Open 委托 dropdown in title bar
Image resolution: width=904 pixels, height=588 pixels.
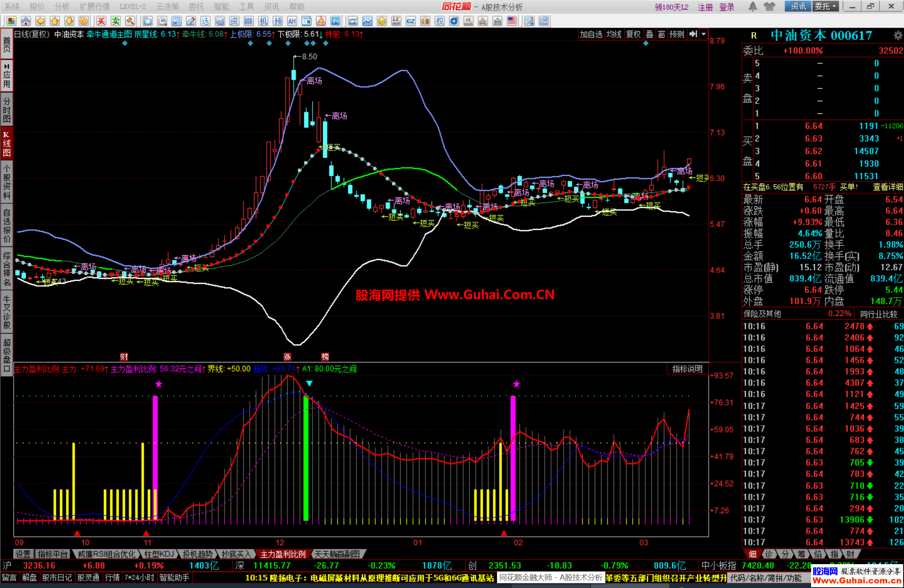(x=825, y=6)
